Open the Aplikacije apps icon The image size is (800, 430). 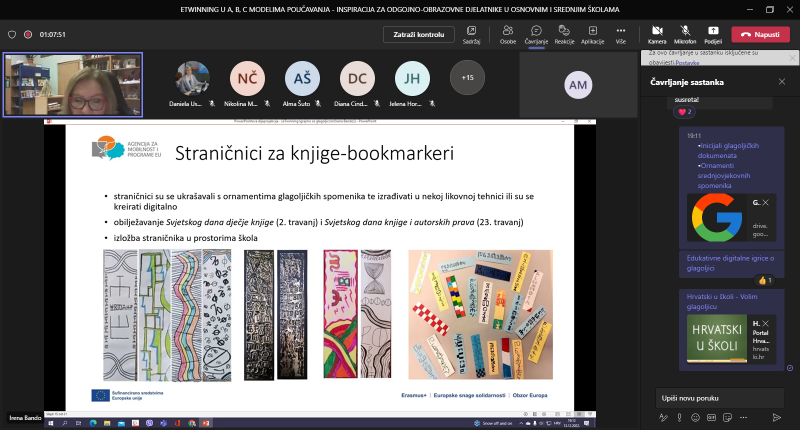(592, 31)
